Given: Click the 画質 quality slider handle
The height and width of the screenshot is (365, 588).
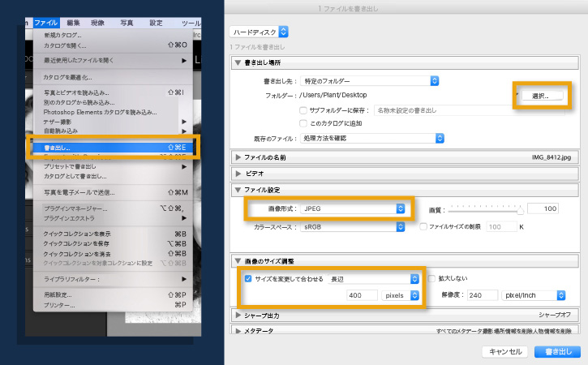Looking at the screenshot, I should (x=520, y=210).
